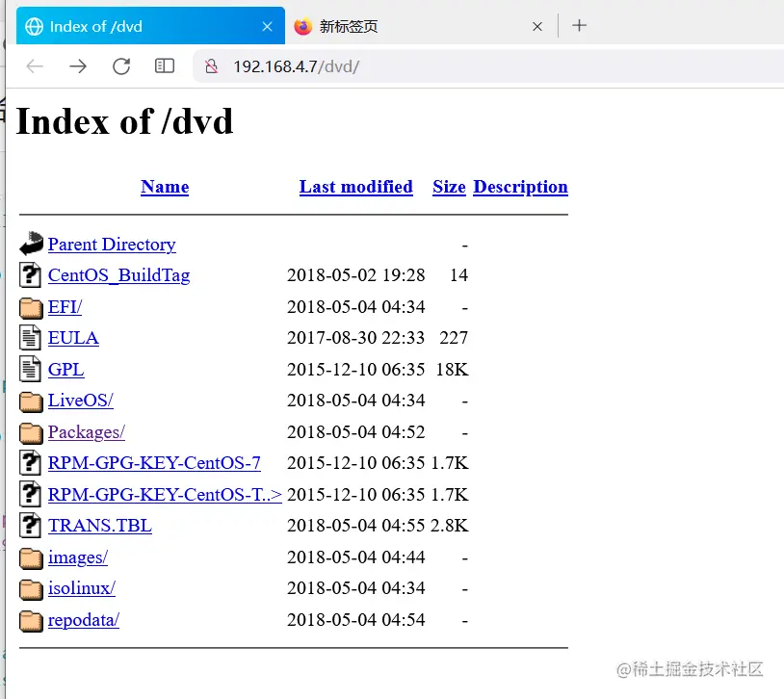The width and height of the screenshot is (784, 699).
Task: Click unknown-file icon beside CentOS_BuildTag
Action: click(x=31, y=275)
